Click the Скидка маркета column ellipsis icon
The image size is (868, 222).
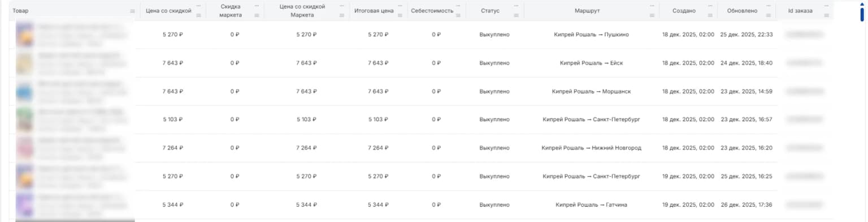pyautogui.click(x=257, y=6)
